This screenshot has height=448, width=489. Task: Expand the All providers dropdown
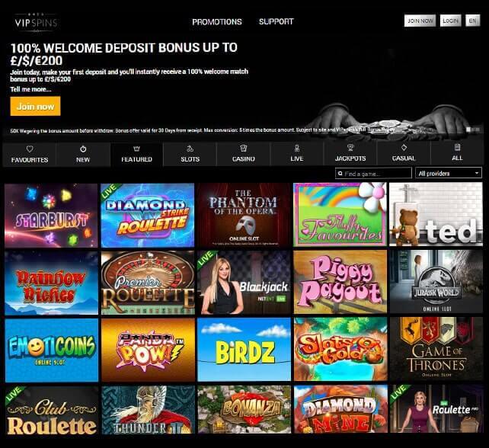(x=449, y=173)
